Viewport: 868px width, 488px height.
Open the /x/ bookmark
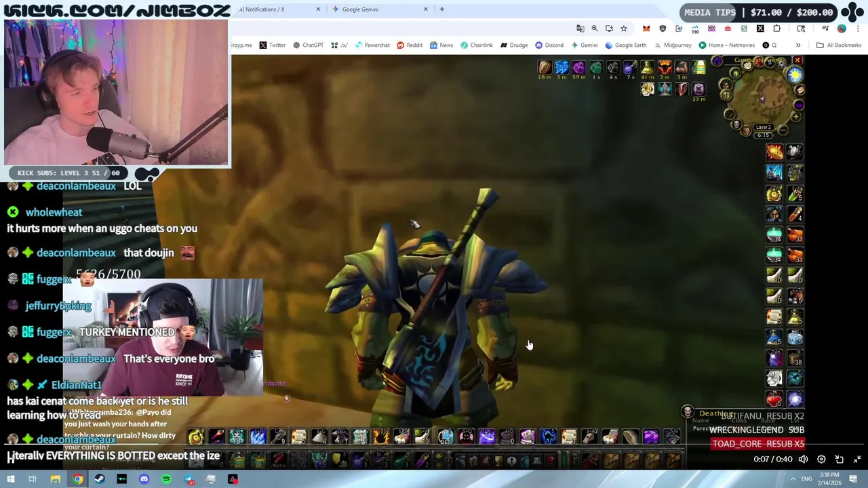click(340, 45)
